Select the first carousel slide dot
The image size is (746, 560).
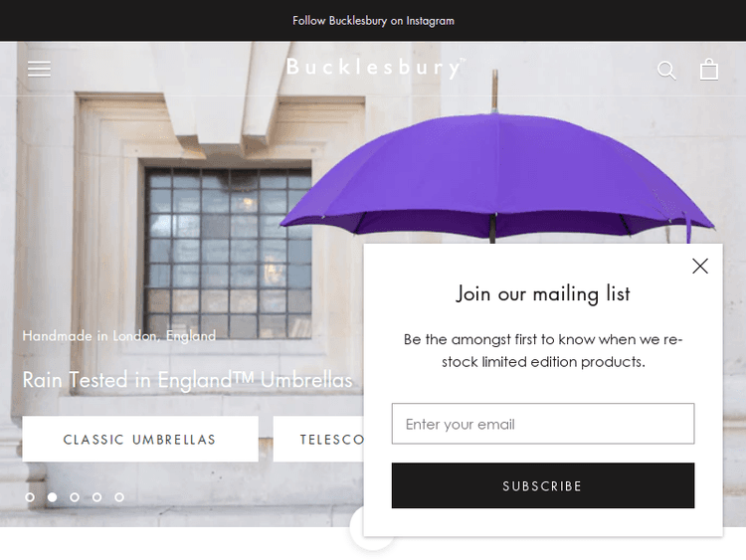click(30, 497)
